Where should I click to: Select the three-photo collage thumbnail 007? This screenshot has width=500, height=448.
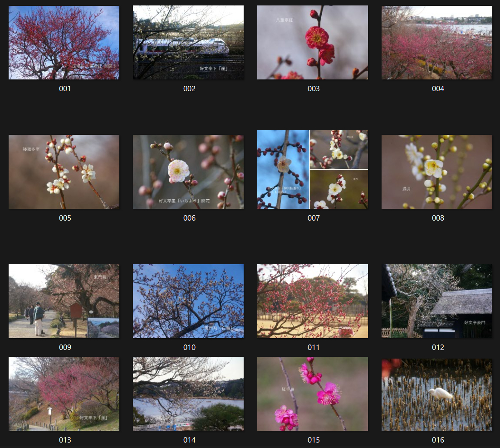[x=313, y=170]
